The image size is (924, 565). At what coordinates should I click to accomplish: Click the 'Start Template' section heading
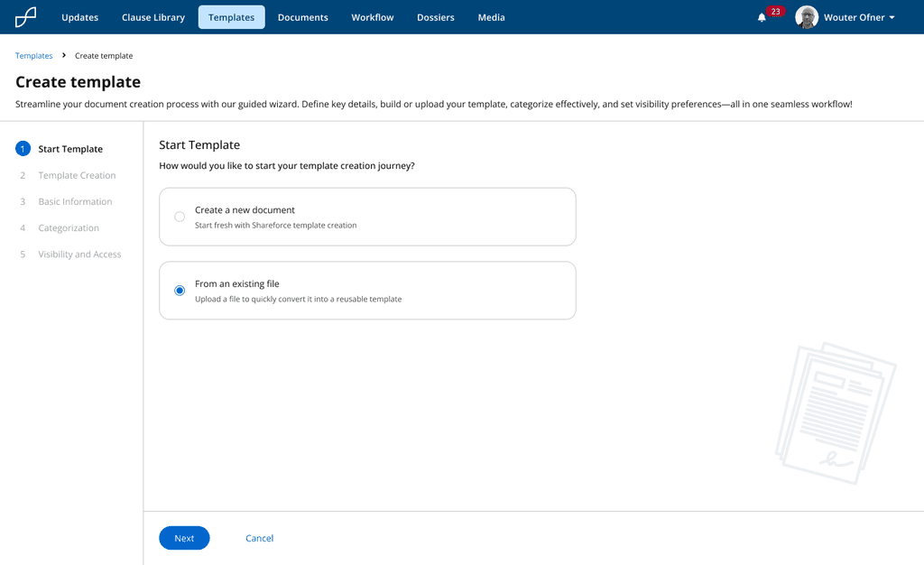[199, 145]
